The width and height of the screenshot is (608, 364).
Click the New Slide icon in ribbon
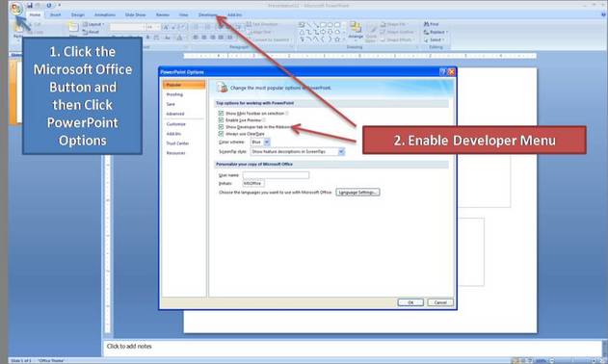pyautogui.click(x=73, y=28)
